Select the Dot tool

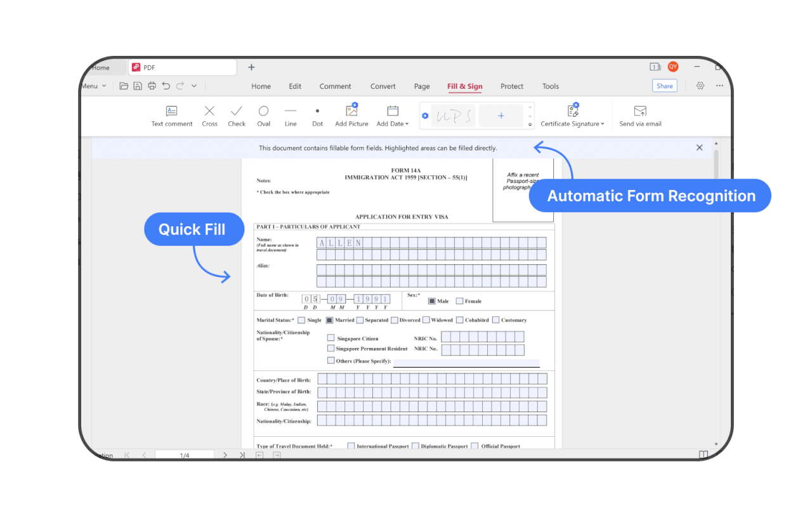[317, 116]
